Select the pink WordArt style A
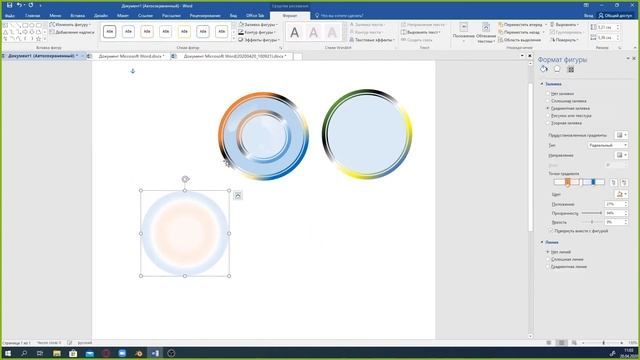The width and height of the screenshot is (640, 360). tap(313, 32)
